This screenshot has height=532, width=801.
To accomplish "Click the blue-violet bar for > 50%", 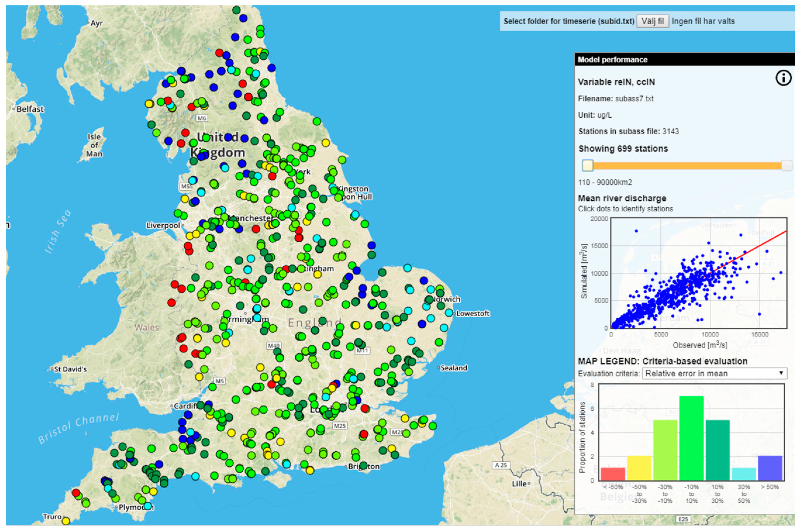I will click(770, 468).
